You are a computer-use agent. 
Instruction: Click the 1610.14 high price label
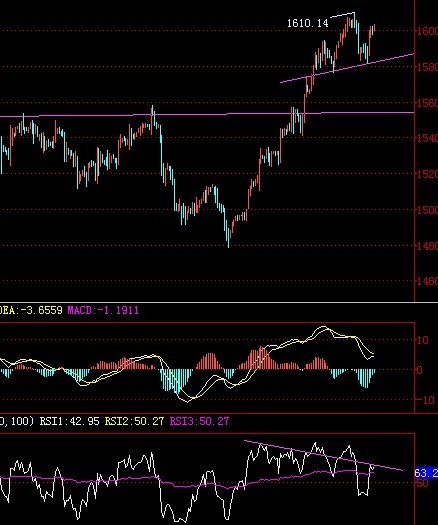pyautogui.click(x=307, y=23)
